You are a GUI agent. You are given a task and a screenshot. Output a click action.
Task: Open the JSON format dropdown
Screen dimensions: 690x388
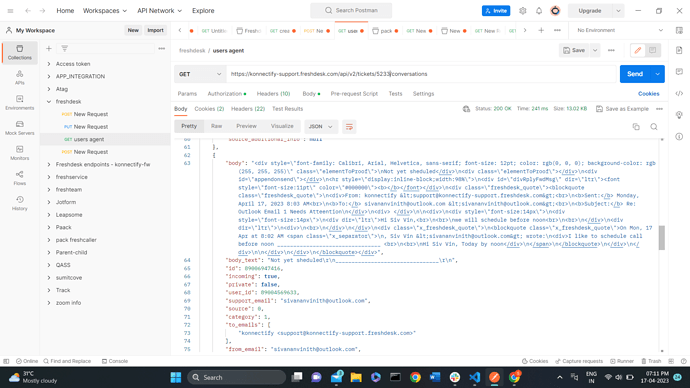[320, 127]
